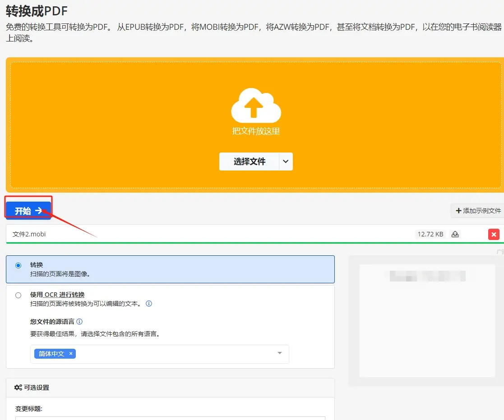Click the blurred advertisement on the right
The image size is (504, 420).
[427, 321]
